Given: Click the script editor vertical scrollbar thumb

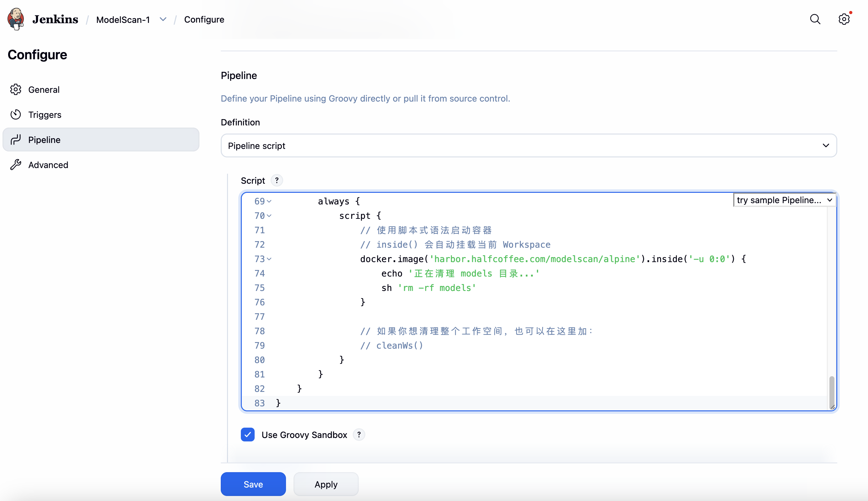Looking at the screenshot, I should pyautogui.click(x=832, y=391).
